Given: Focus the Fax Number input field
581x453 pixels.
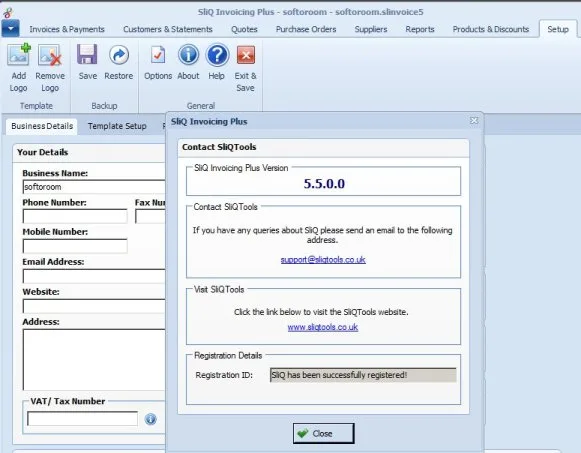Looking at the screenshot, I should [150, 216].
